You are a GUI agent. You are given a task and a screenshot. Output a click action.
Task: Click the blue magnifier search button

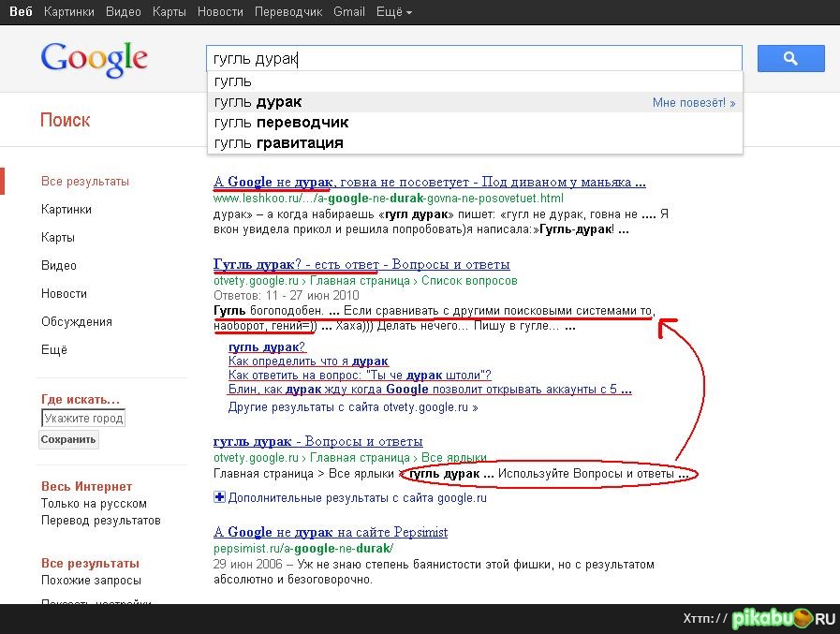(790, 58)
